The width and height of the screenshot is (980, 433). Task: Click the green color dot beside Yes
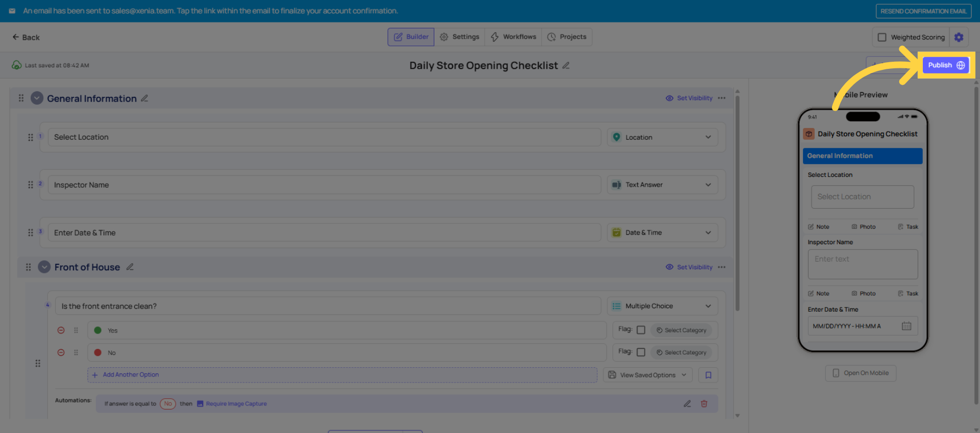98,330
